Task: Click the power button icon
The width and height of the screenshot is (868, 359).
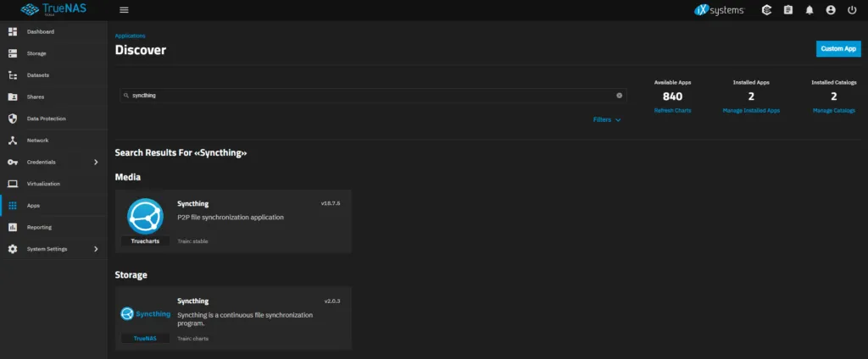Action: 852,10
